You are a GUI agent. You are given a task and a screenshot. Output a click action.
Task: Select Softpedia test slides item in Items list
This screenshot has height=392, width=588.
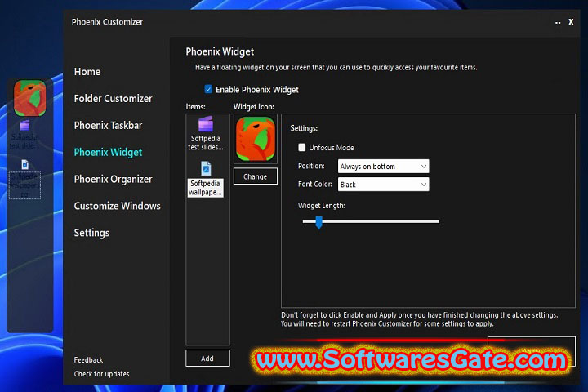[x=206, y=134]
